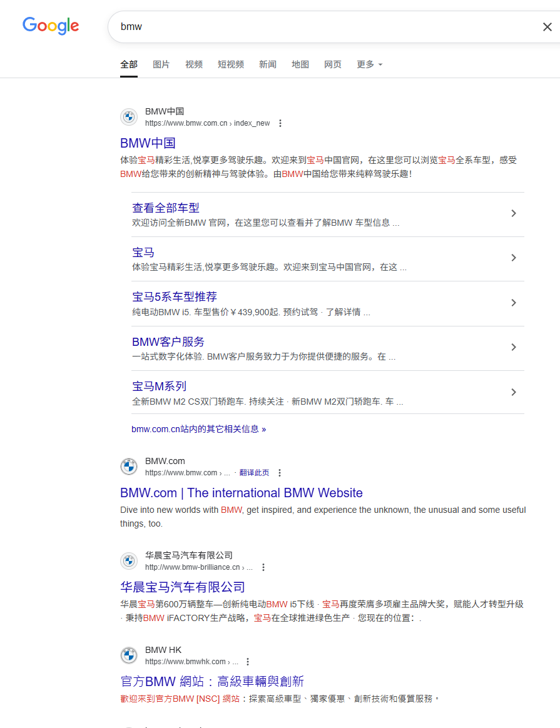Click into the search field containing bmw
The image size is (560, 728).
(x=313, y=27)
